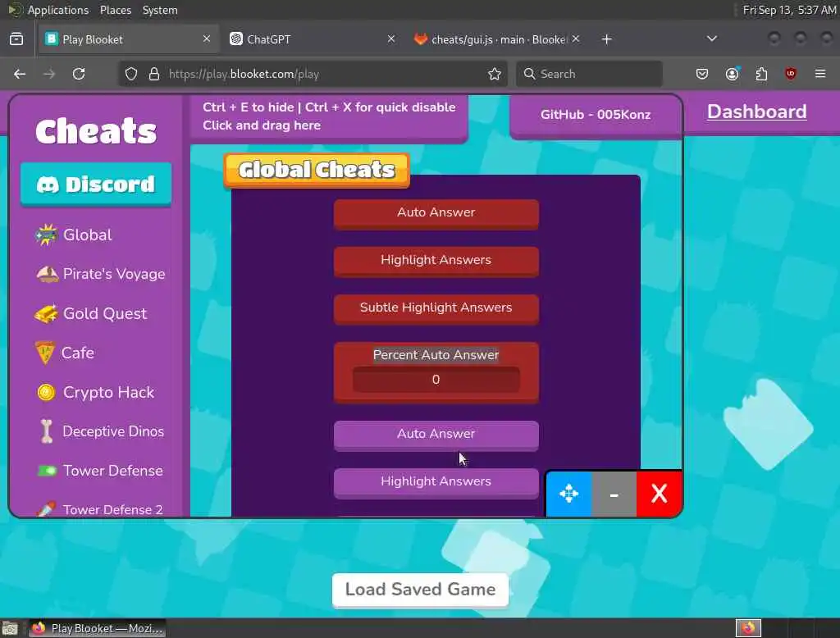Viewport: 840px width, 638px height.
Task: Open the uBlock Origin extension icon
Action: pyautogui.click(x=791, y=74)
